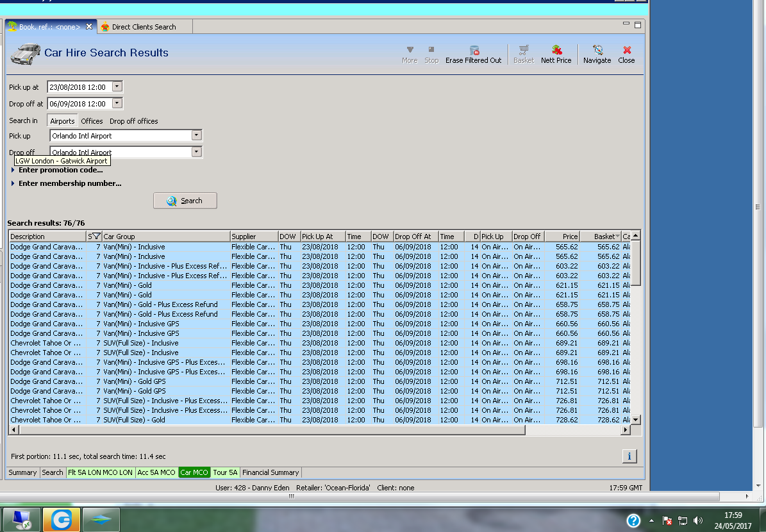Click results table scroll down arrow
The height and width of the screenshot is (532, 766).
coord(636,420)
